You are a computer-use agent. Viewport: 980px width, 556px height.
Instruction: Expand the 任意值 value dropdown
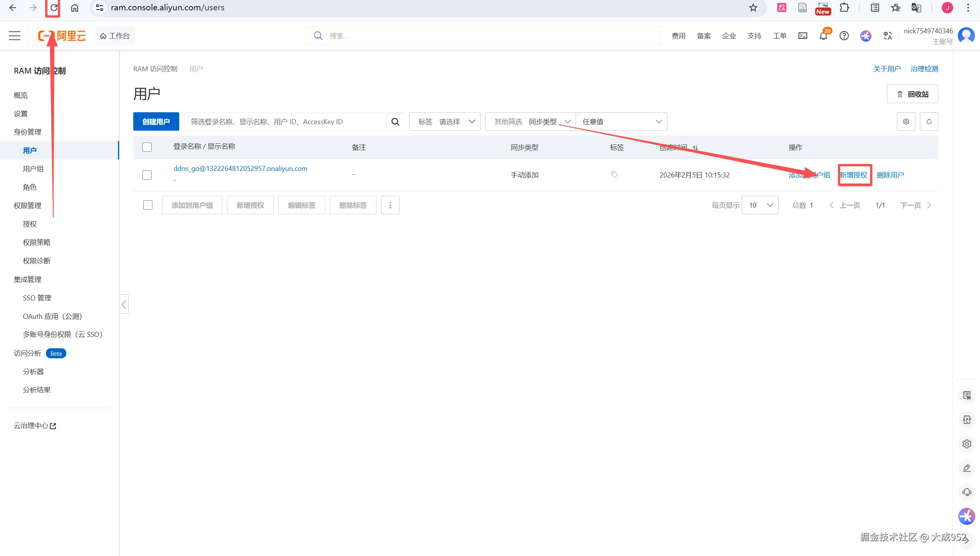[621, 122]
